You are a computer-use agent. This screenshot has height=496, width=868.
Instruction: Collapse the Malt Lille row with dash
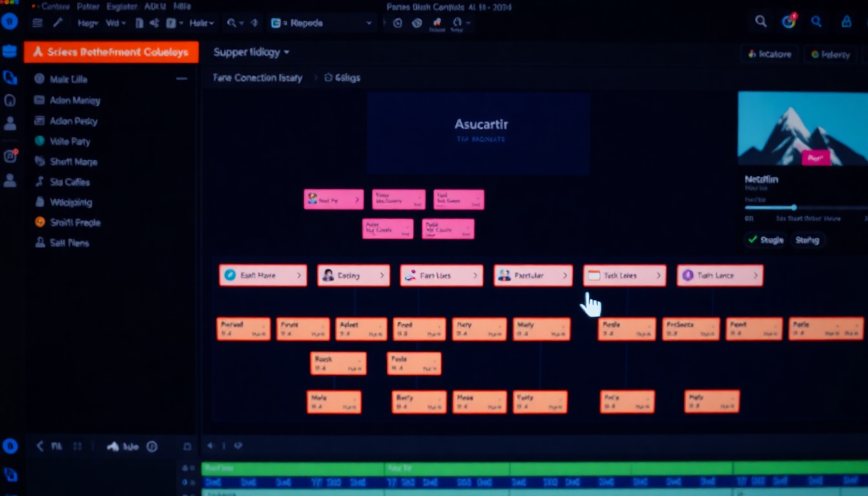coord(181,79)
